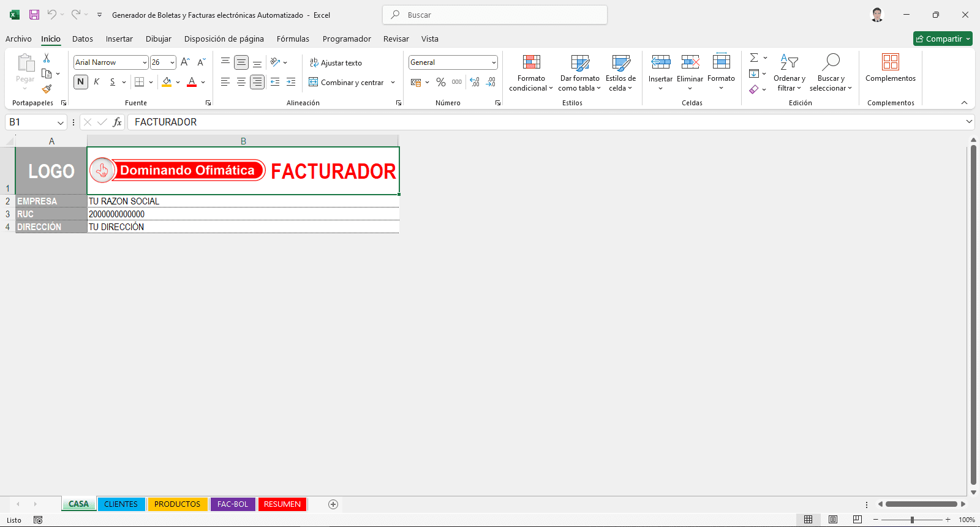Go to the CLIENTES sheet tab
The image size is (980, 527).
click(x=121, y=504)
